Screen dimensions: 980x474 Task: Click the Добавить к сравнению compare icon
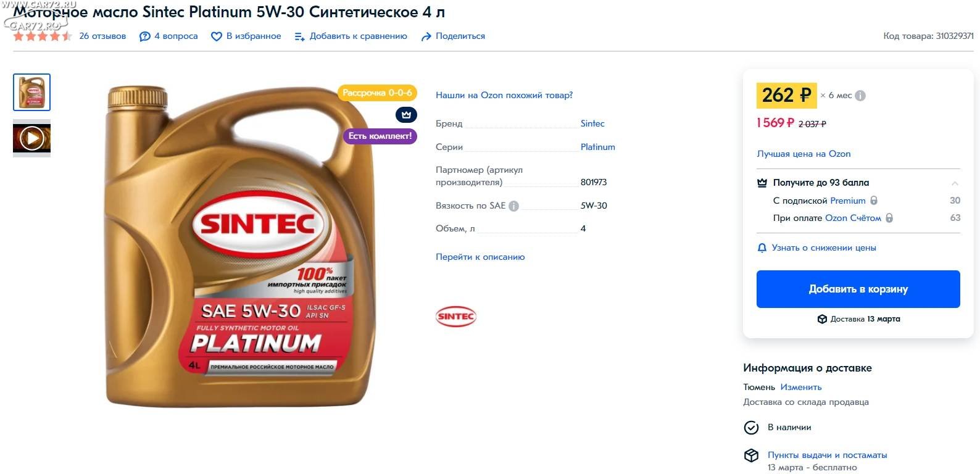point(300,36)
